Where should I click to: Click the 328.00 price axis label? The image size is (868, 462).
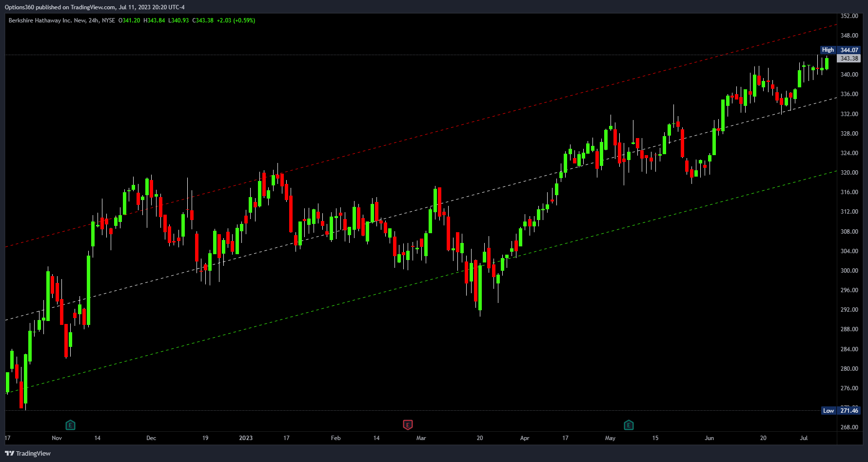point(849,133)
